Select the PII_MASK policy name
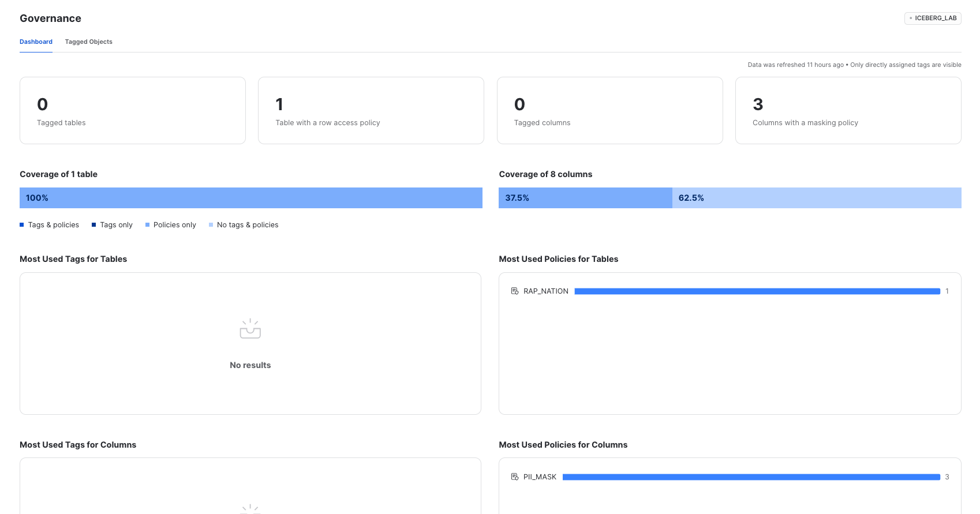980x514 pixels. pyautogui.click(x=540, y=477)
